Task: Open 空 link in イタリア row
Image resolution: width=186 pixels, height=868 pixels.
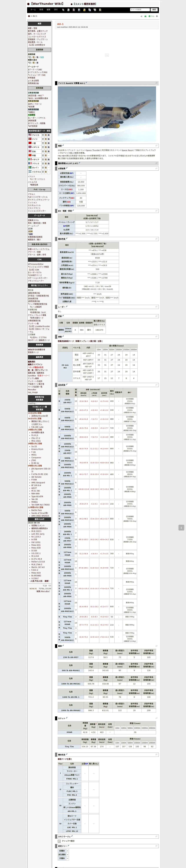Action: point(43,159)
